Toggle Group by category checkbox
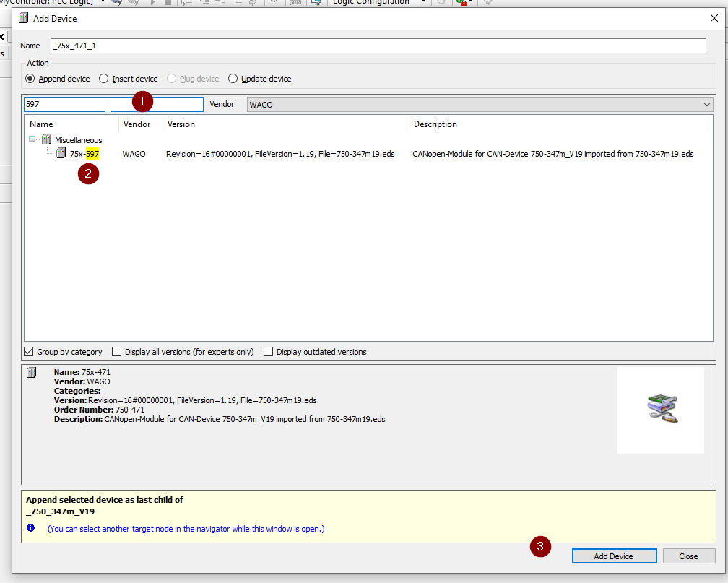Viewport: 728px width, 583px height. tap(29, 352)
